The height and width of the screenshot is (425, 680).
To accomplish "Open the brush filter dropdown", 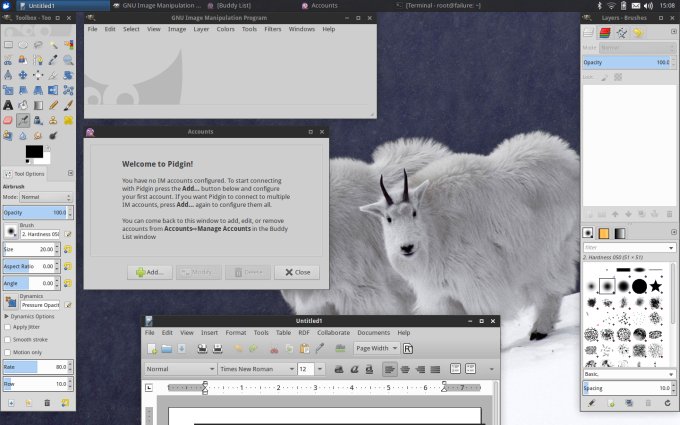I will pyautogui.click(x=671, y=248).
